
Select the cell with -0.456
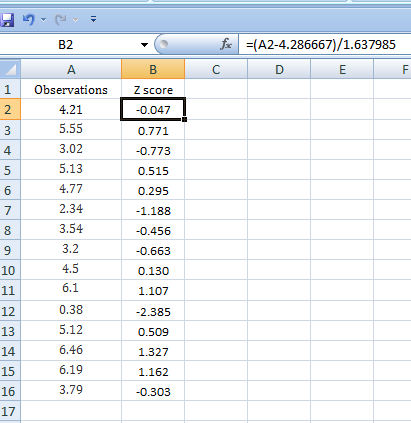point(153,229)
